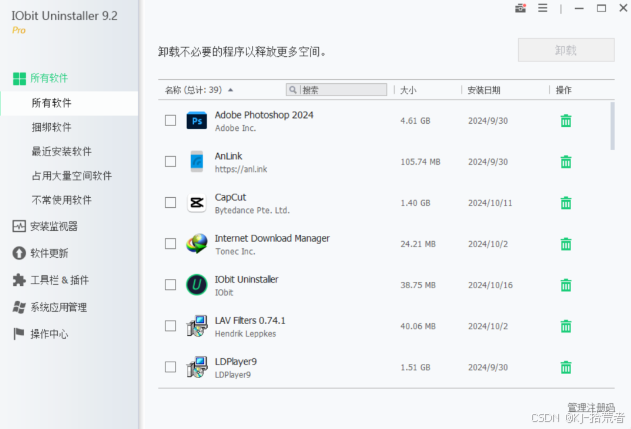Click the https://anl.ink text
Image resolution: width=631 pixels, height=429 pixels.
[x=241, y=169]
